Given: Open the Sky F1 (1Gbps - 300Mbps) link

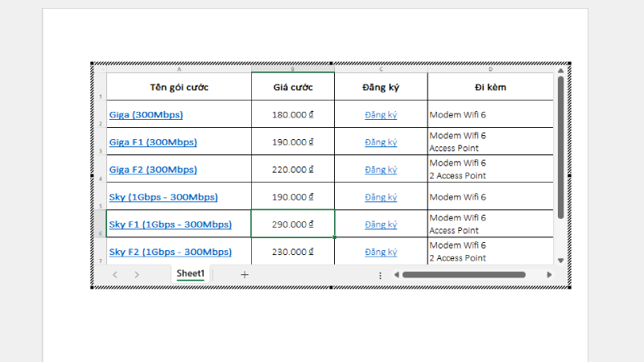Looking at the screenshot, I should tap(170, 224).
